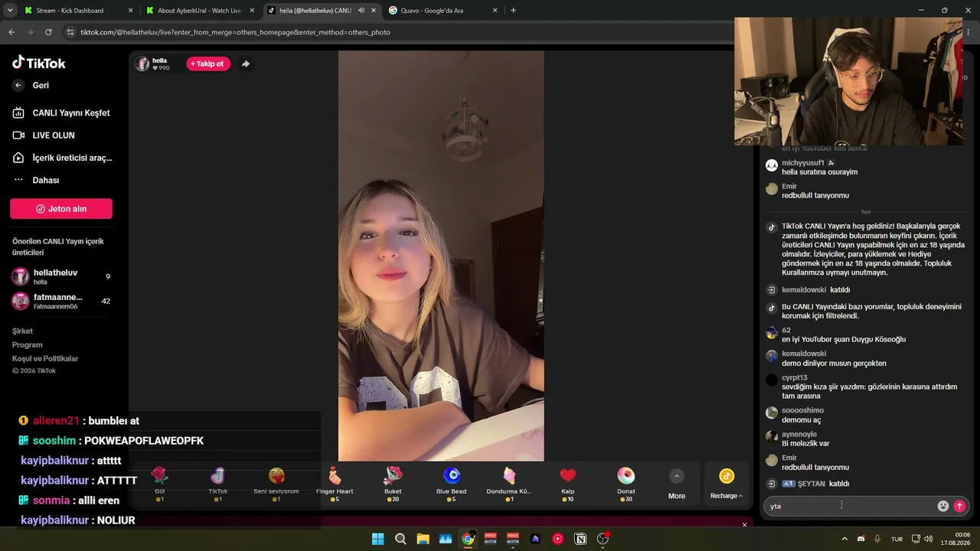Open the volume control in system tray
Image resolution: width=980 pixels, height=551 pixels.
point(928,539)
